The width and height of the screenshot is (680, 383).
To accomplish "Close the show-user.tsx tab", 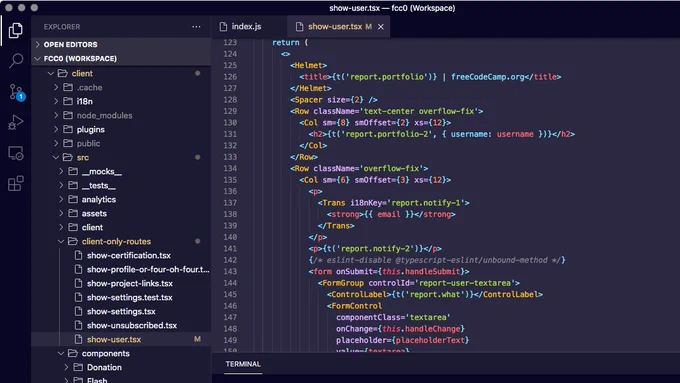I will (381, 27).
